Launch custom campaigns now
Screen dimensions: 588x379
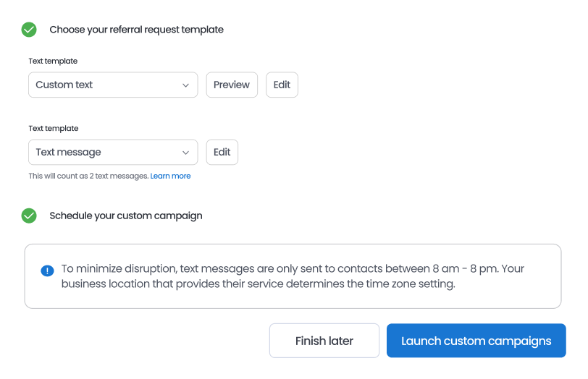[x=476, y=341]
